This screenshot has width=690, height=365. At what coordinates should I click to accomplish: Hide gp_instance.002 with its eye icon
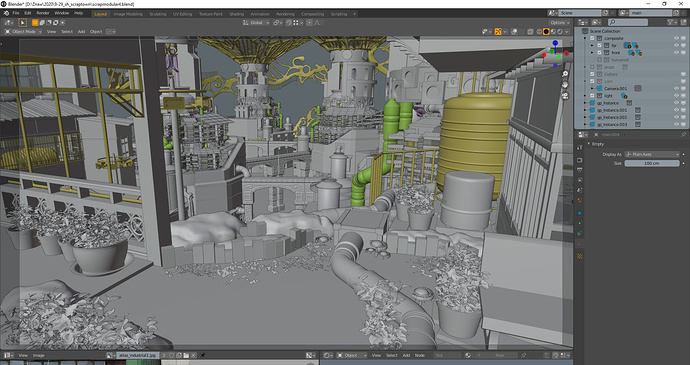click(676, 117)
